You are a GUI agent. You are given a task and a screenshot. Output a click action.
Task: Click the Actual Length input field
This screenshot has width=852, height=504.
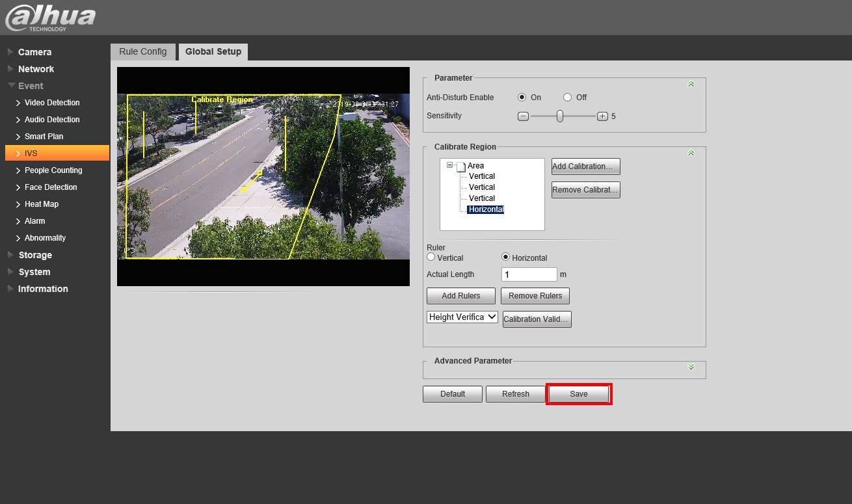[x=529, y=274]
